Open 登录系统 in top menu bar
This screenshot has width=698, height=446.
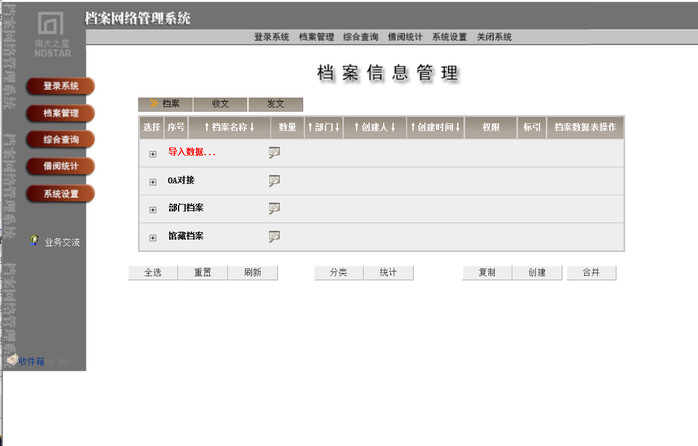[272, 37]
